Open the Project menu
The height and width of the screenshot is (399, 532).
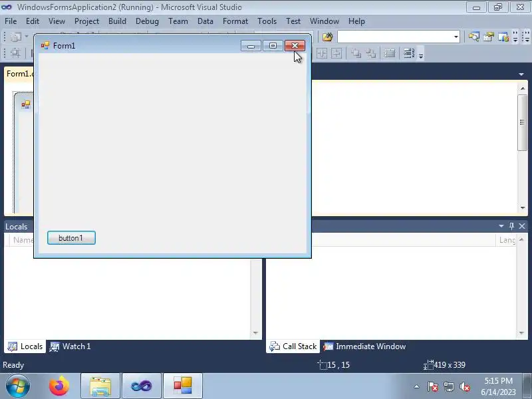87,21
